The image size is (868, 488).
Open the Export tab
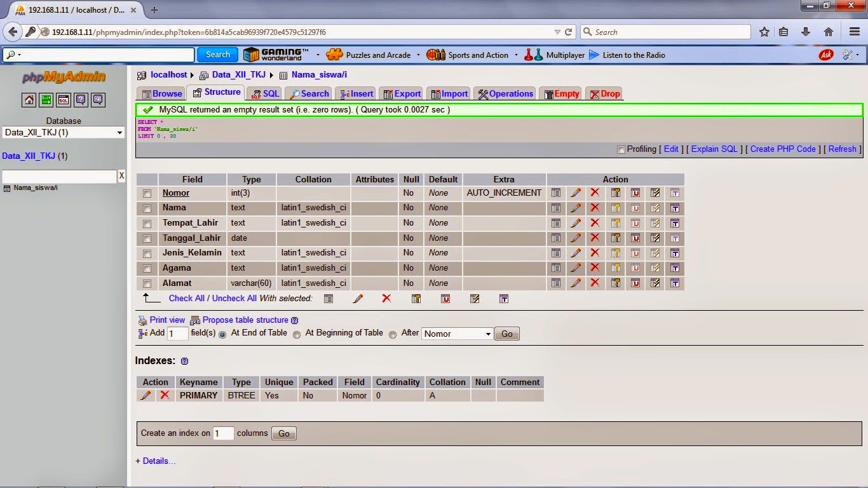(x=402, y=93)
